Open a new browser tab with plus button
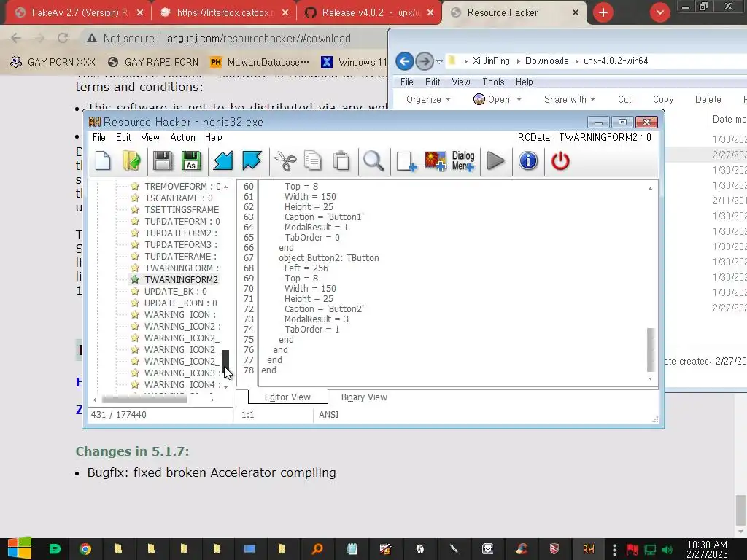Screen dimensions: 747x560 (603, 13)
